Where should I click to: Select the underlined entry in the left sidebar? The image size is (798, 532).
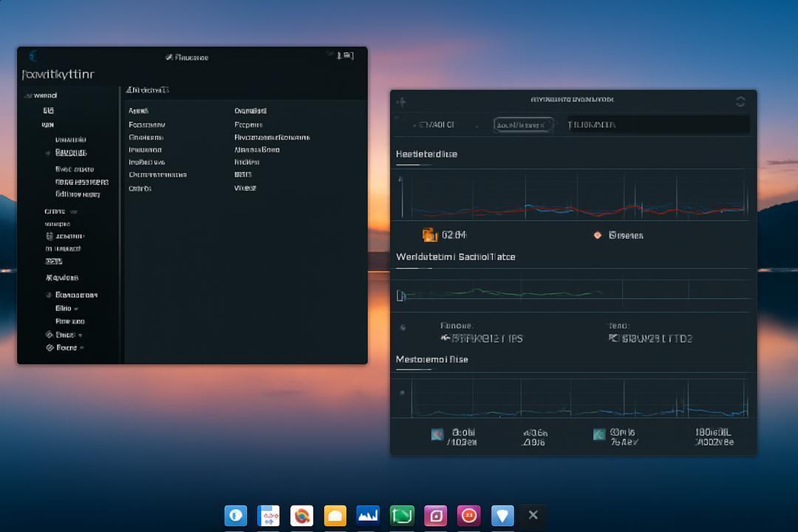pos(71,152)
